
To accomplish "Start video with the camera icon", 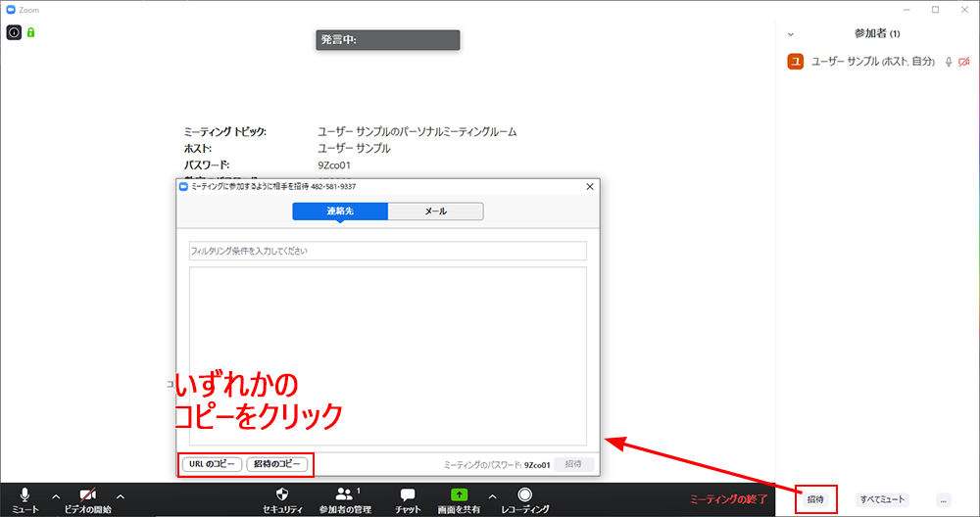I will click(88, 495).
